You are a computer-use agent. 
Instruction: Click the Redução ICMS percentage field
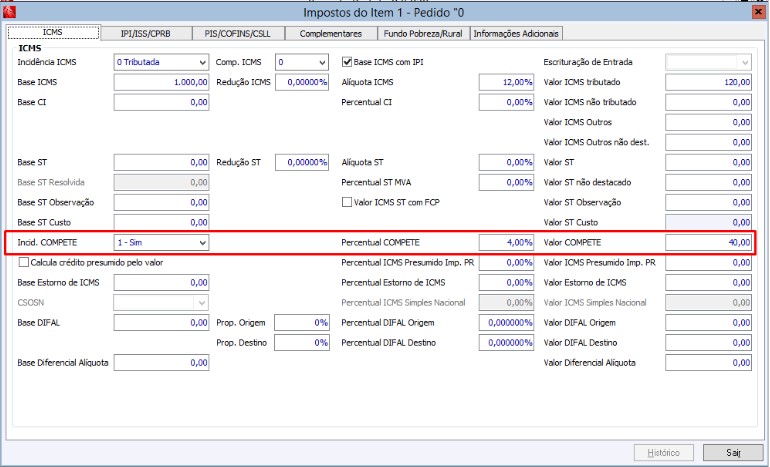point(302,82)
